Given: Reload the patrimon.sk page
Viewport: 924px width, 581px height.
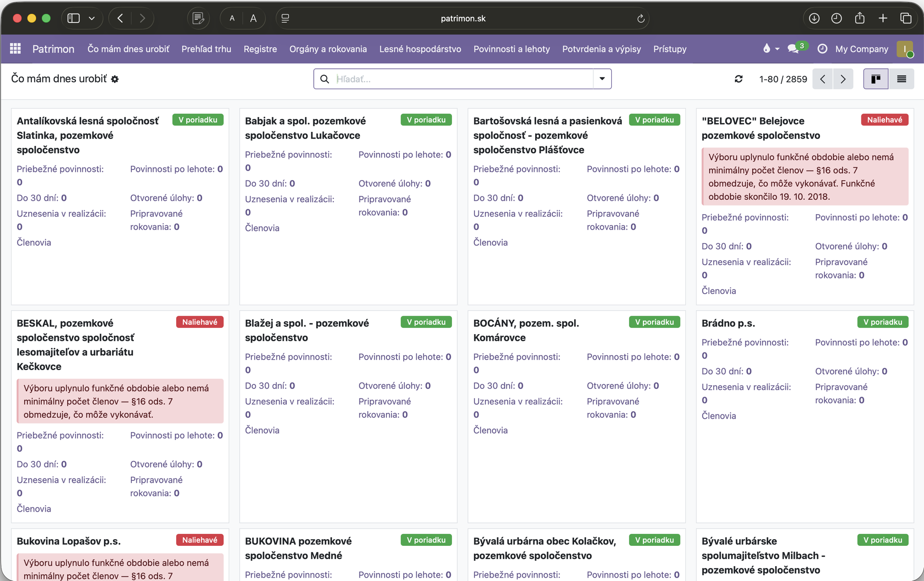Looking at the screenshot, I should click(x=641, y=18).
